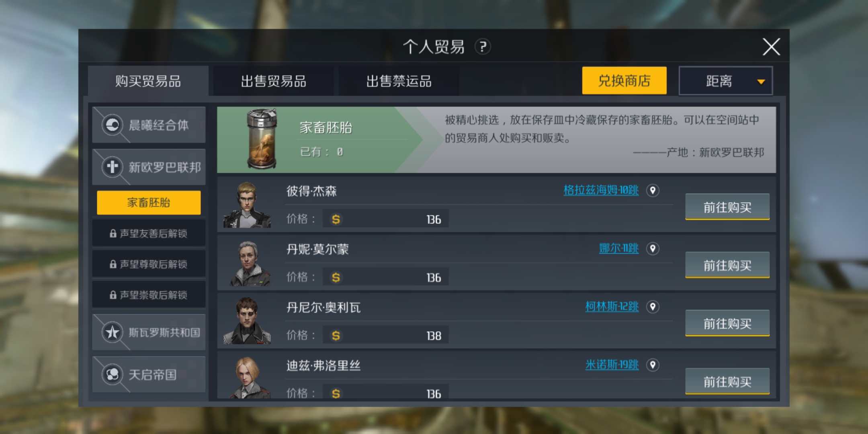Select the 家畜胚胎 item in sidebar
The width and height of the screenshot is (868, 434).
(149, 203)
